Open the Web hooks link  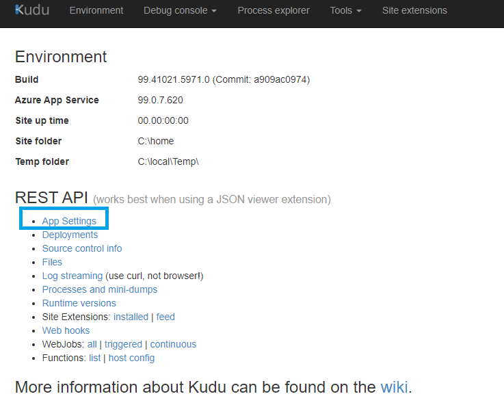coord(66,330)
